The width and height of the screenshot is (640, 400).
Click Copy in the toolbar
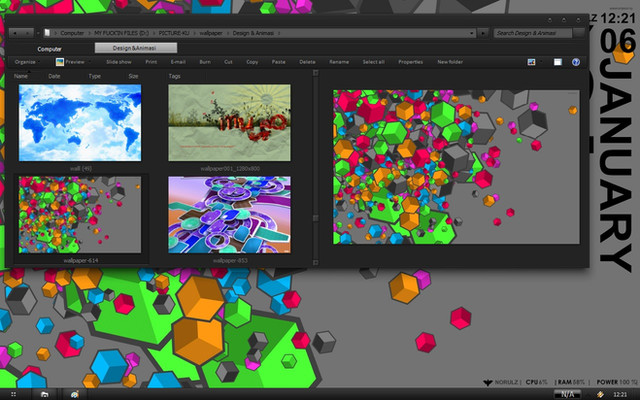252,62
